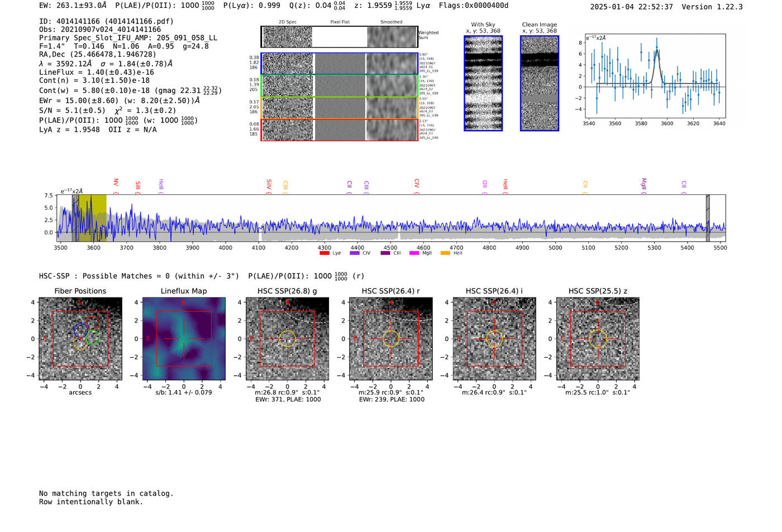
Task: Click the CIV line marker above spectrum
Action: tap(417, 186)
